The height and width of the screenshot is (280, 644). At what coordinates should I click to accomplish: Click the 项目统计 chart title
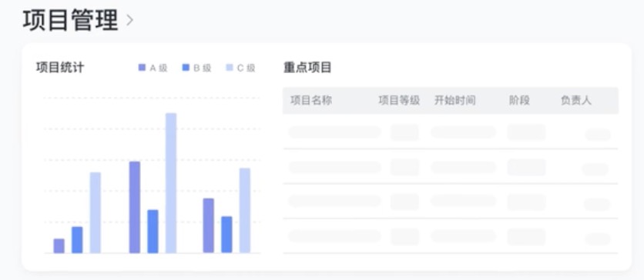(60, 68)
